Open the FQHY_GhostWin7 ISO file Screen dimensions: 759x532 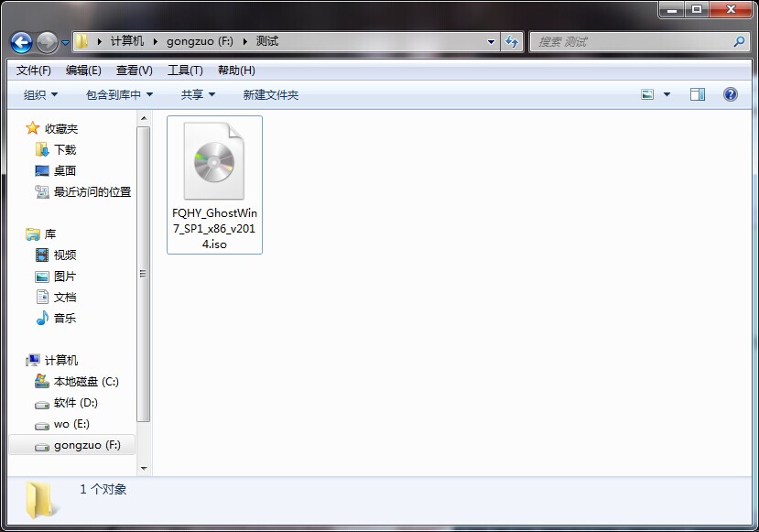[x=214, y=184]
